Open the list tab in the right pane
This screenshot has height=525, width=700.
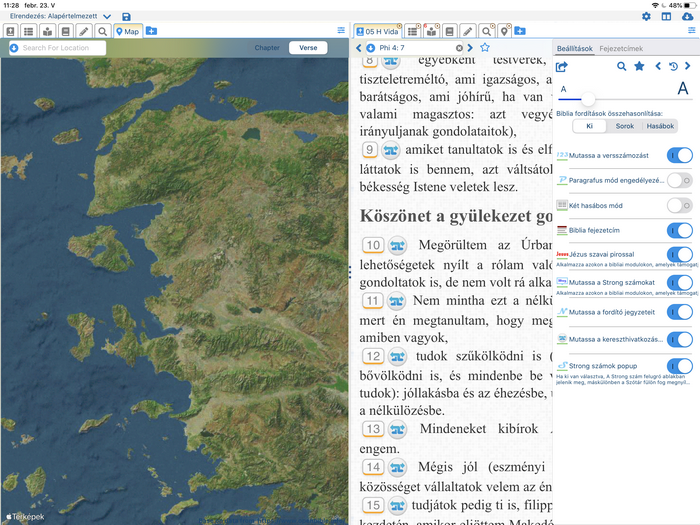tap(413, 31)
